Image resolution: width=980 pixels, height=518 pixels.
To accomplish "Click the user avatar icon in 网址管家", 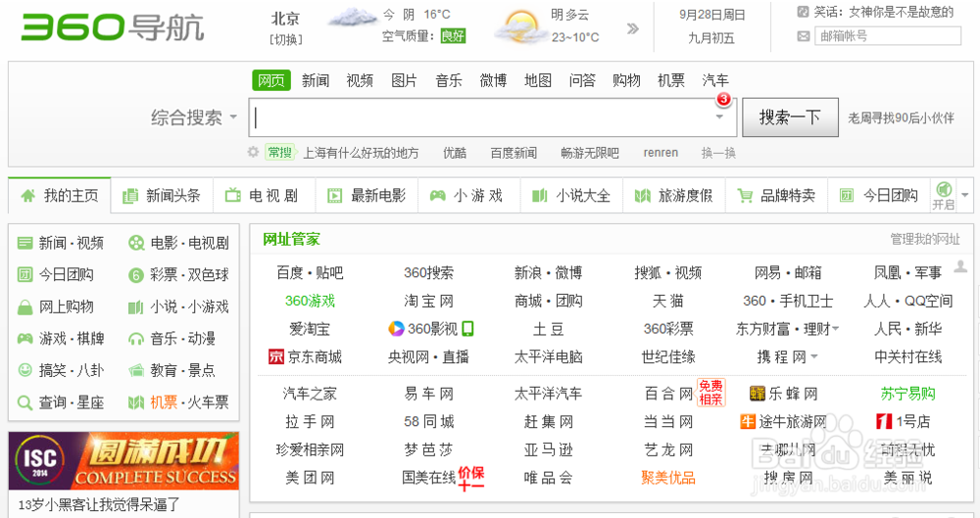I will click(x=960, y=266).
